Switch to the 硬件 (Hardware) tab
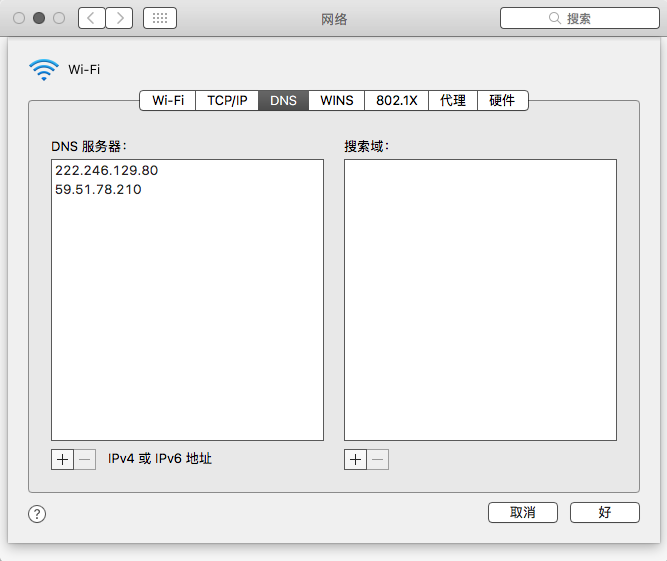The image size is (667, 561). 502,101
